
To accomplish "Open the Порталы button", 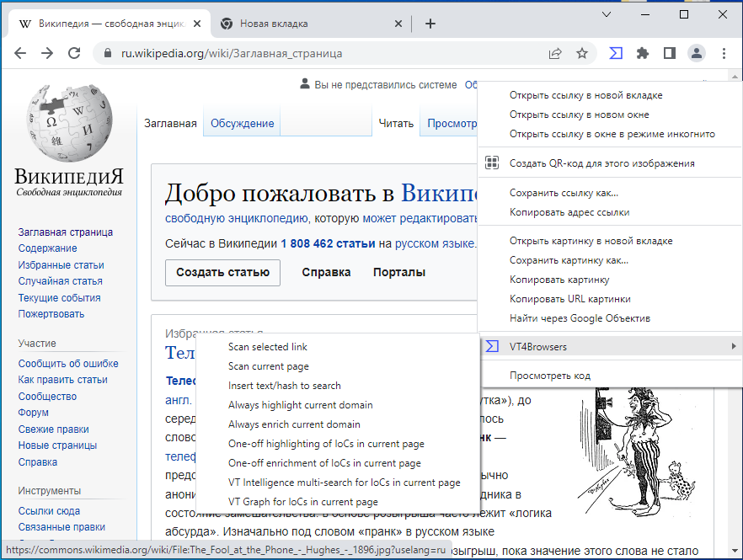I will tap(399, 272).
